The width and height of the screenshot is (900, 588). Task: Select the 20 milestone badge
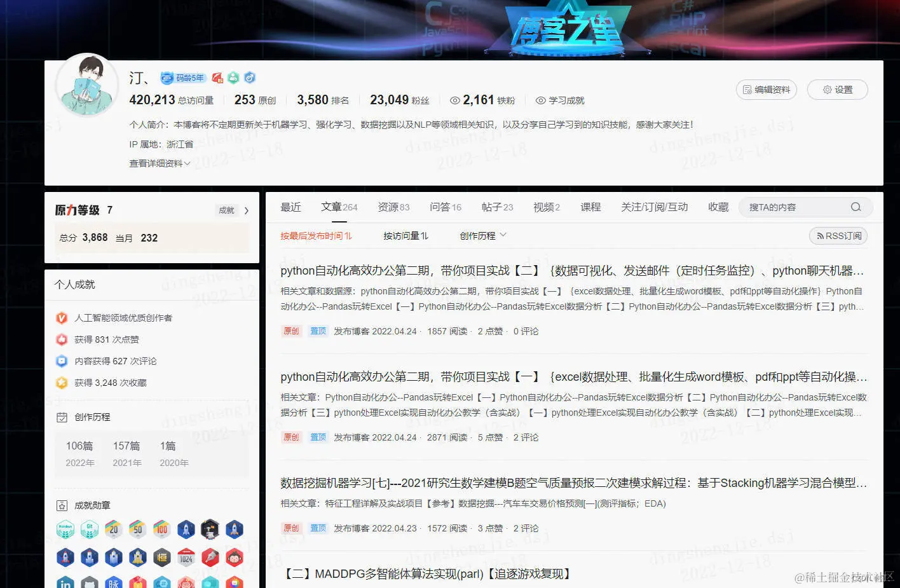[114, 529]
